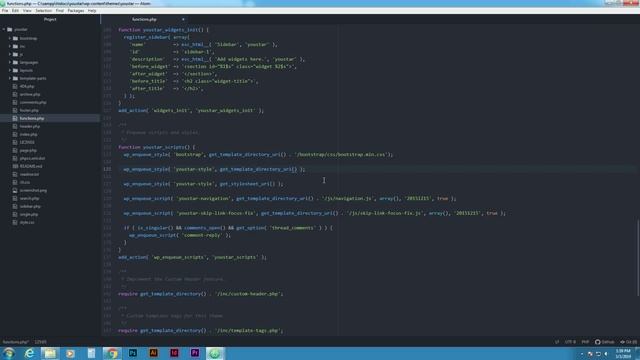
Task: Place cursor on wp_enqueue_style youstar-style line 123
Action: 214,169
